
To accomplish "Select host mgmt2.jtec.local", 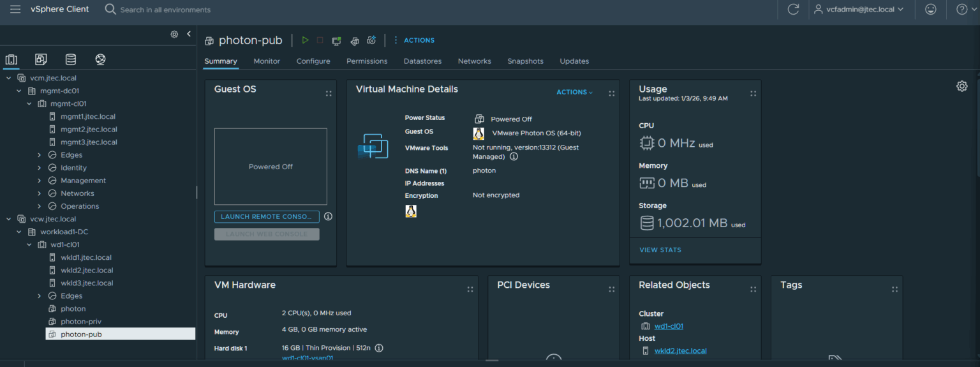I will coord(89,130).
